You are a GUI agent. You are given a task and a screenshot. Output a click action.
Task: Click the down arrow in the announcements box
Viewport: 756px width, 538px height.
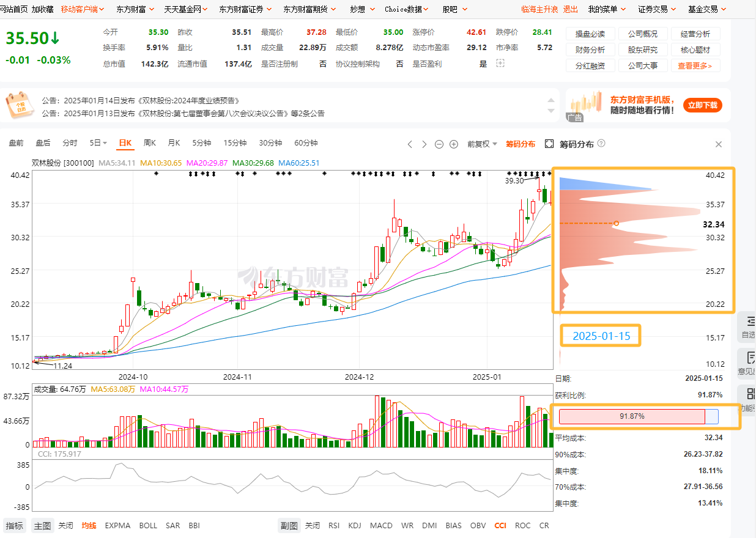click(550, 111)
